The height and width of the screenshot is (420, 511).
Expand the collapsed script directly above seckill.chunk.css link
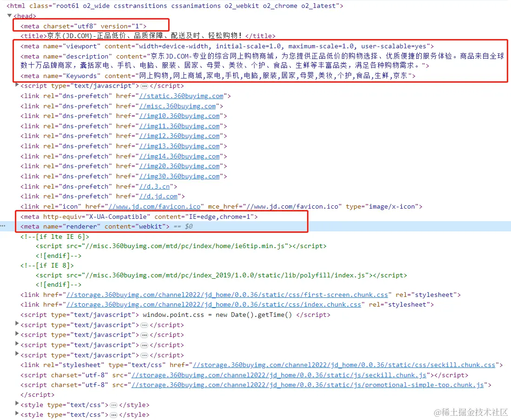click(17, 354)
